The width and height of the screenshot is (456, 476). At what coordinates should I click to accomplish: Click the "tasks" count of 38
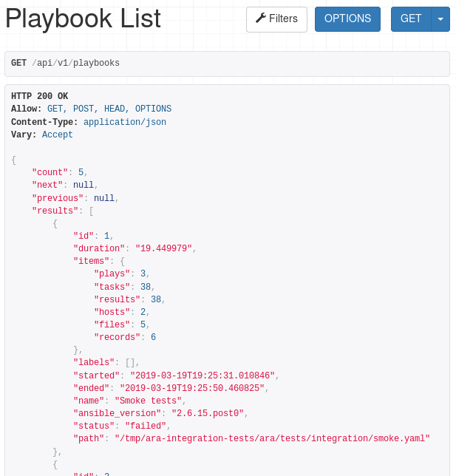[x=146, y=287]
